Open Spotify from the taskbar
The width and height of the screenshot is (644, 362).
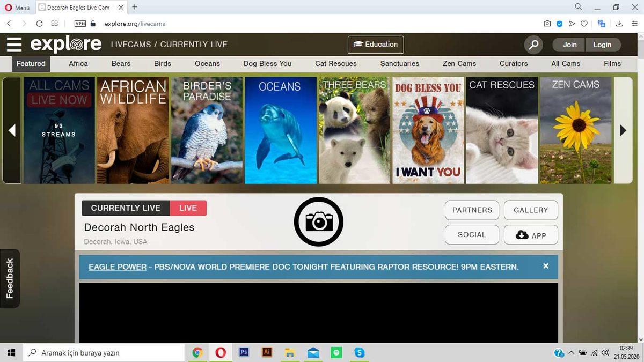point(336,352)
